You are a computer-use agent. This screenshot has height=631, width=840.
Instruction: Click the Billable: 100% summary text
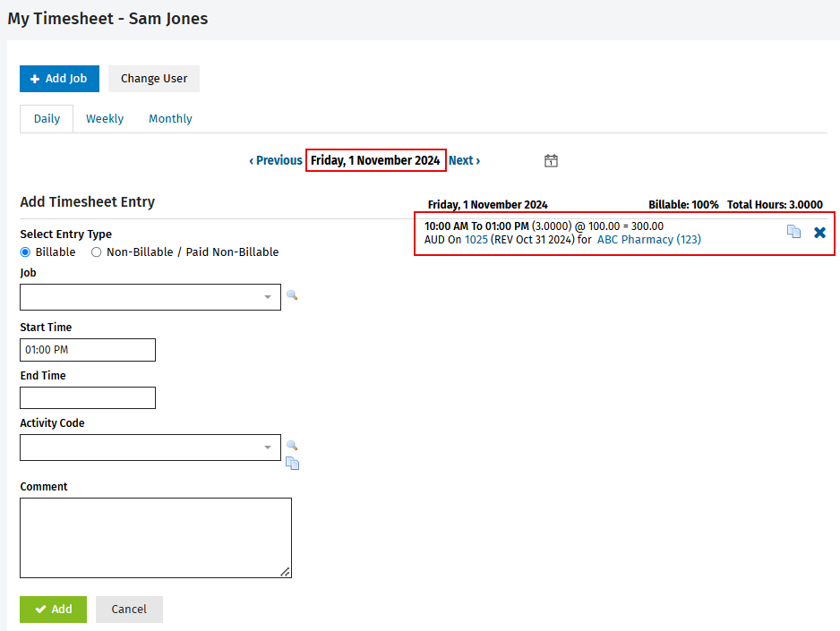[x=683, y=204]
